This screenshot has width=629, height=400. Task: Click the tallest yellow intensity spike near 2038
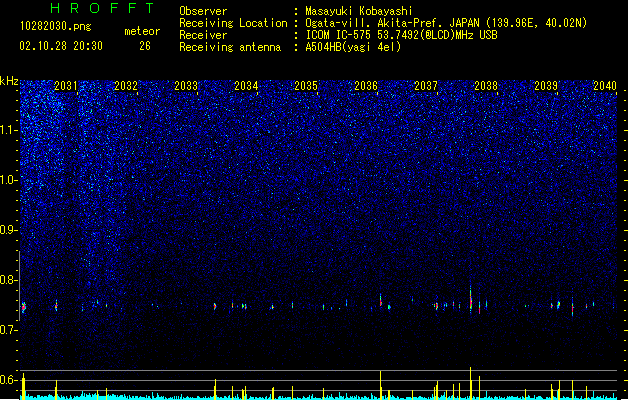click(x=471, y=383)
